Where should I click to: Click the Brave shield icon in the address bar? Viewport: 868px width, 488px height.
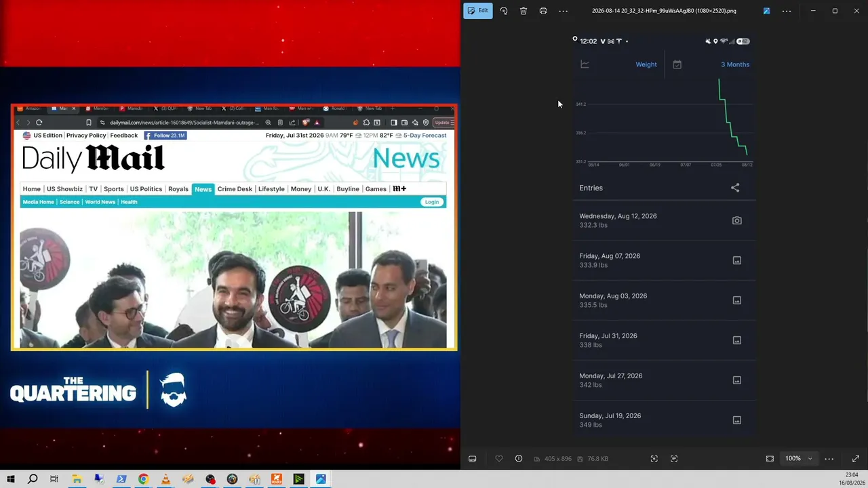point(306,123)
